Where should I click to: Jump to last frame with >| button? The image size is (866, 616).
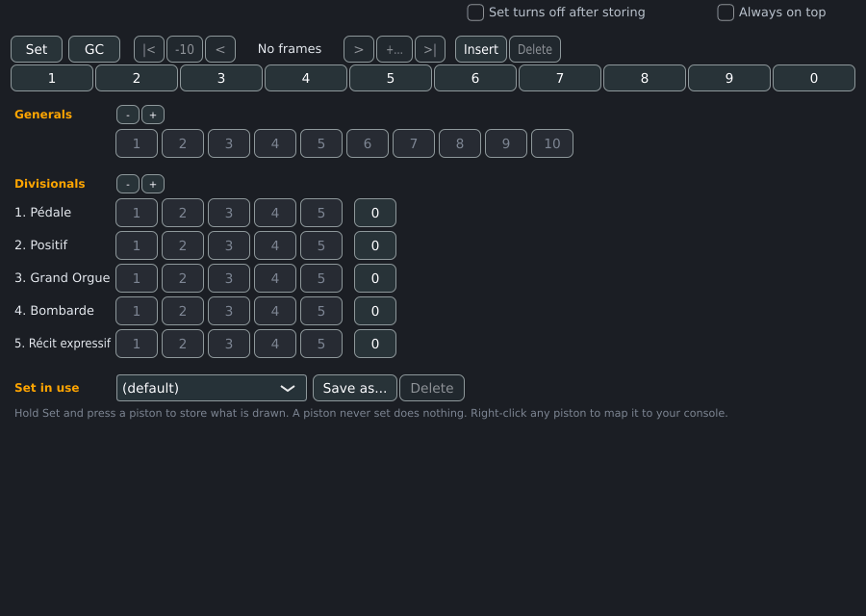click(430, 49)
